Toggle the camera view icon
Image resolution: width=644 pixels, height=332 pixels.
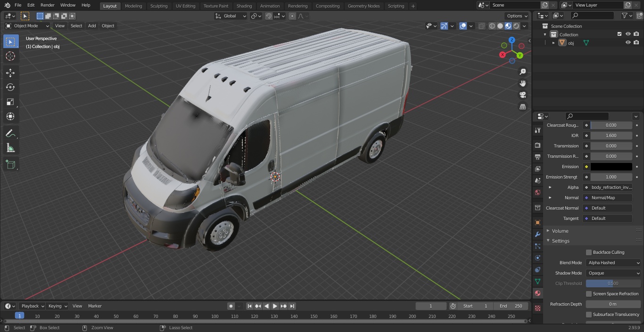click(522, 95)
